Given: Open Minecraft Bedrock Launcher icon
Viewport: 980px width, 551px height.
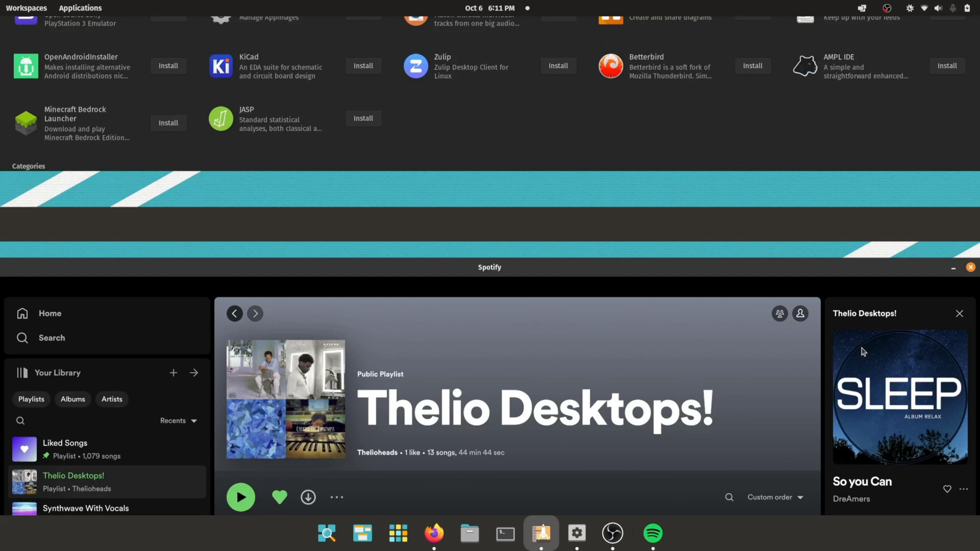Looking at the screenshot, I should click(26, 123).
